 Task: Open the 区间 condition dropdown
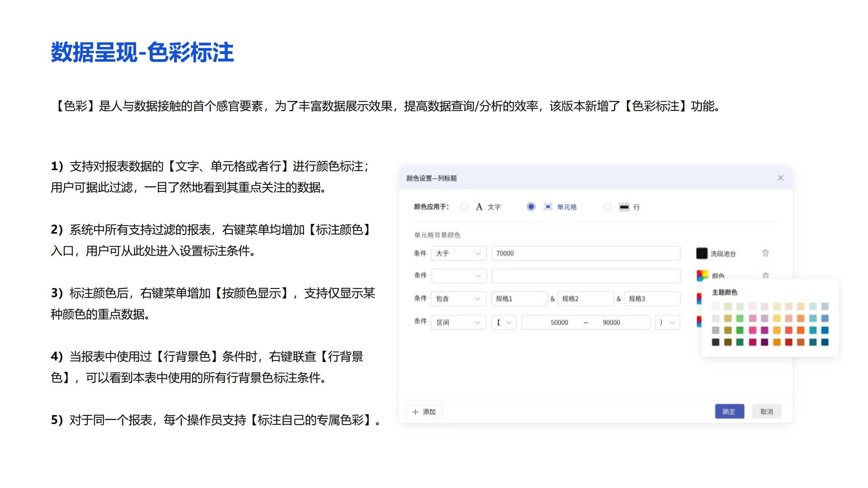(458, 322)
